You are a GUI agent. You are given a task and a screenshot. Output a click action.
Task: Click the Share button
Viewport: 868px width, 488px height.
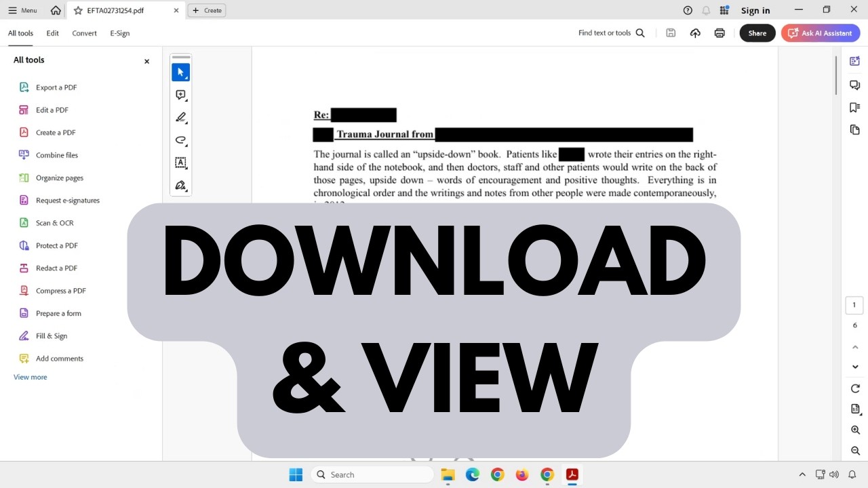757,33
